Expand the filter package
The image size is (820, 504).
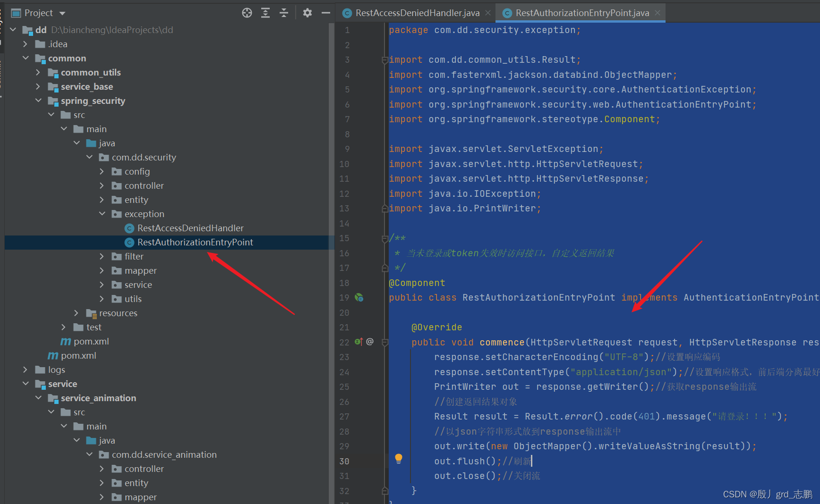click(102, 256)
